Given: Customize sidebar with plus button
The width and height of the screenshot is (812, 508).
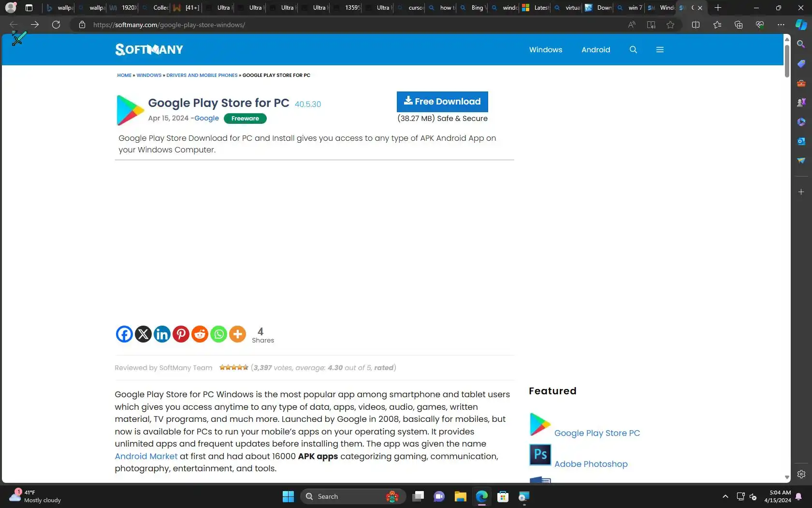Looking at the screenshot, I should tap(801, 192).
